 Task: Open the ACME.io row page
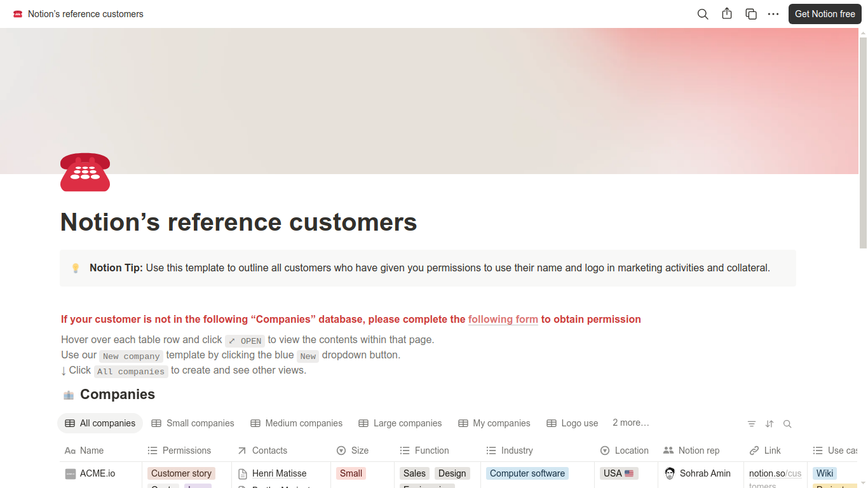[98, 473]
